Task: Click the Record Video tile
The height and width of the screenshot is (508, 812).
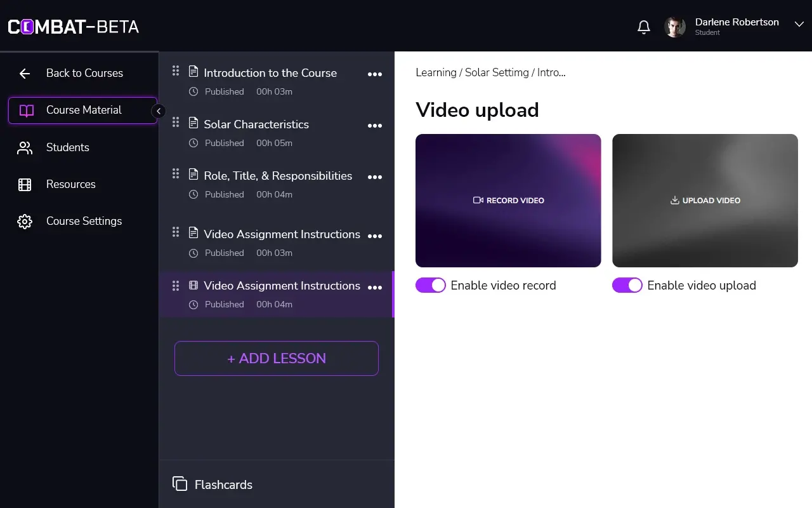Action: pyautogui.click(x=508, y=200)
